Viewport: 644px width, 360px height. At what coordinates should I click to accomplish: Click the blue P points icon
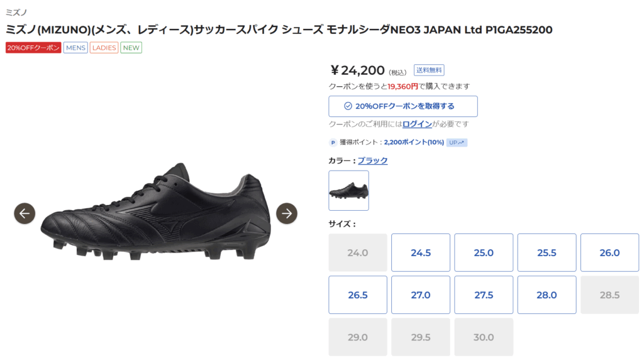tap(333, 143)
